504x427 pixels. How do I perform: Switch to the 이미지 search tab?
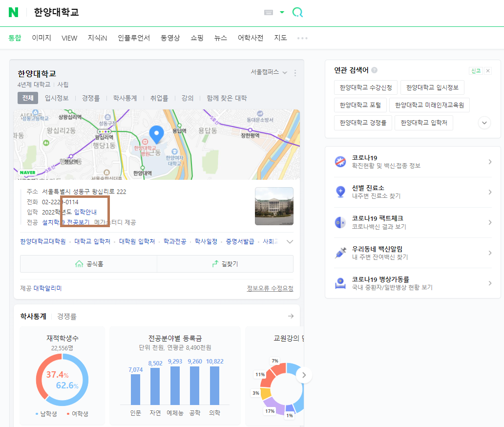tap(41, 38)
